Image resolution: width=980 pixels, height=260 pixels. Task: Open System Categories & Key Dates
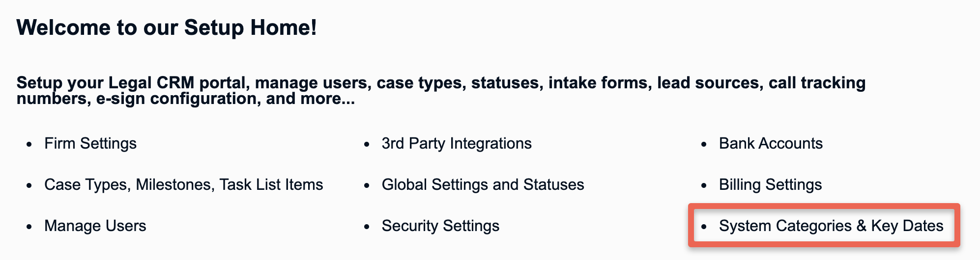(831, 226)
